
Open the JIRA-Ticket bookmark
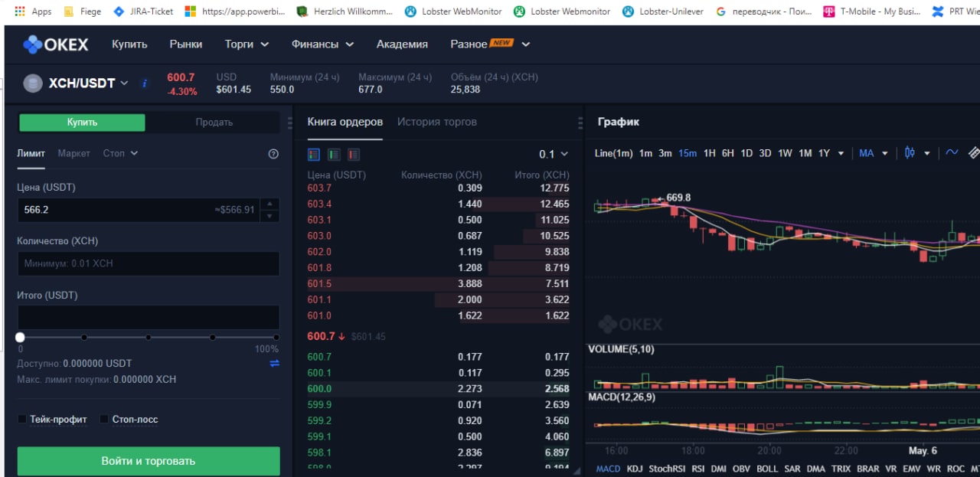(x=143, y=11)
